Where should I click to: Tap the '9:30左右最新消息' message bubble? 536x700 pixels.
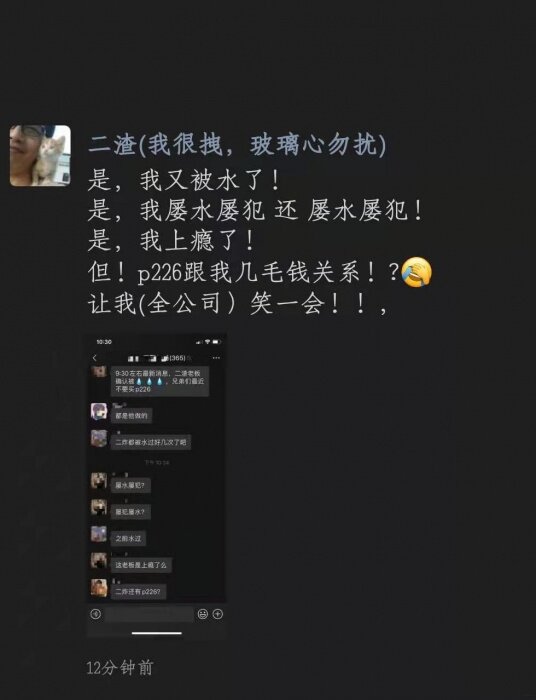pos(160,381)
